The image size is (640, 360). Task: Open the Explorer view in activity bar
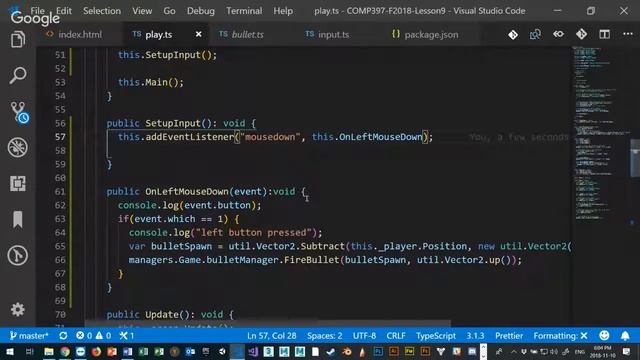click(18, 40)
